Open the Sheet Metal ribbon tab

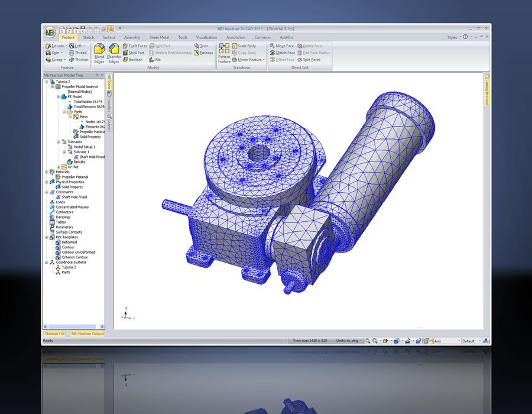(x=159, y=37)
